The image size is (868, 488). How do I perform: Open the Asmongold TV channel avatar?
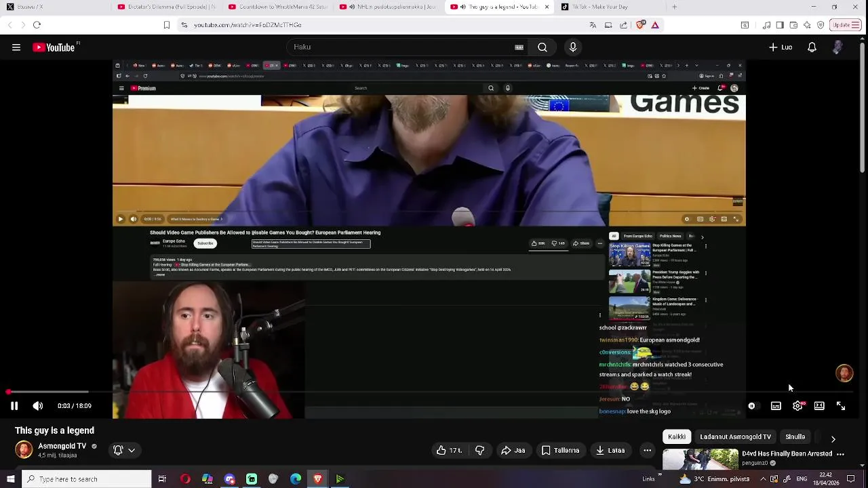(24, 450)
